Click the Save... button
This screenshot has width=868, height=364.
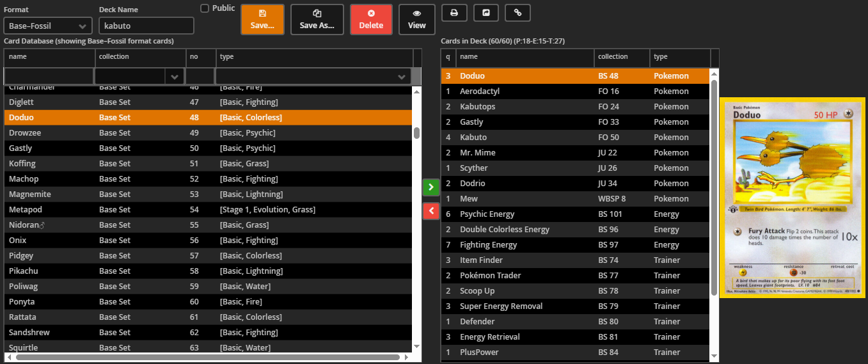(x=262, y=19)
